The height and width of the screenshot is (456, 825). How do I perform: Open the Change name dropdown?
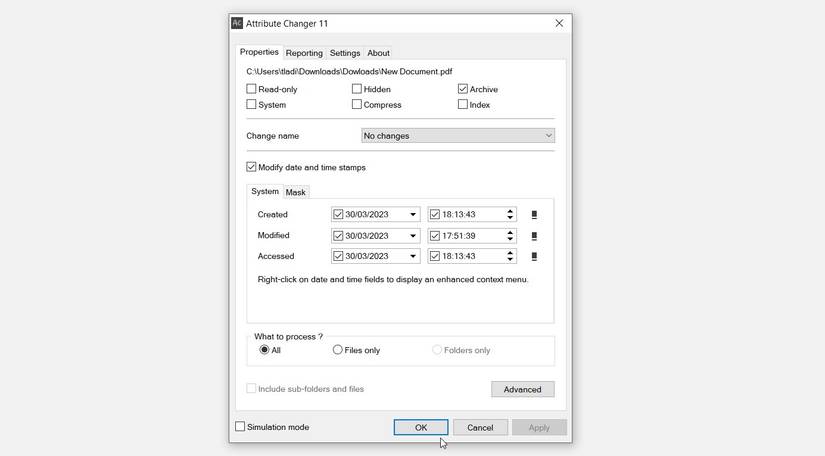coord(457,136)
